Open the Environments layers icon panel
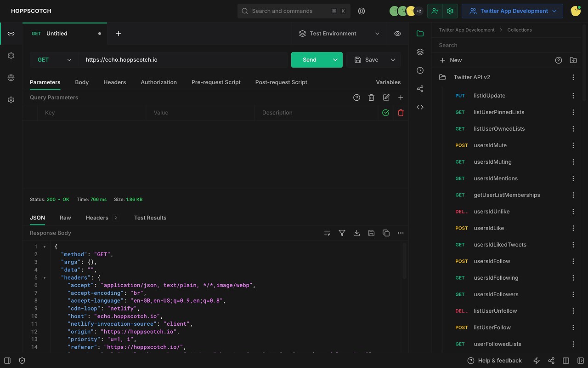This screenshot has width=588, height=368. (x=420, y=52)
